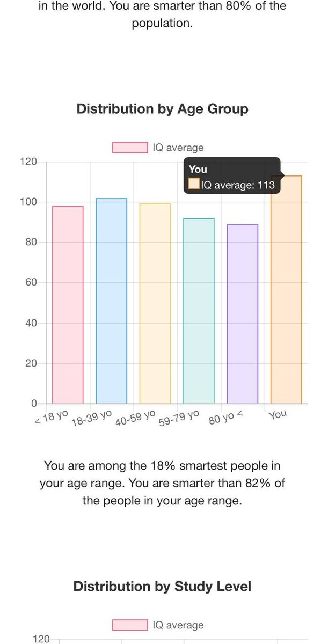The height and width of the screenshot is (644, 328).
Task: Toggle the pink legend swatch in Study Level chart
Action: [x=130, y=625]
